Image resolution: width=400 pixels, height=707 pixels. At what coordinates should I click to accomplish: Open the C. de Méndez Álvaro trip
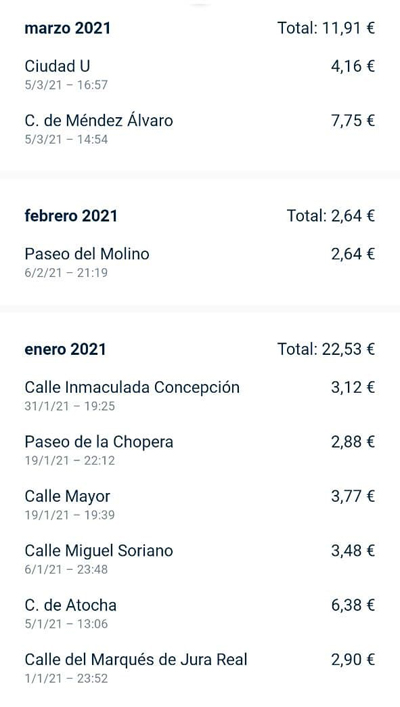(x=200, y=129)
